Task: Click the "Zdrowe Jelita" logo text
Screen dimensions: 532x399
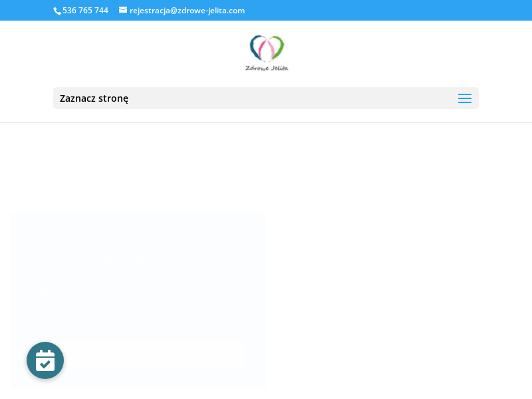Action: (267, 68)
